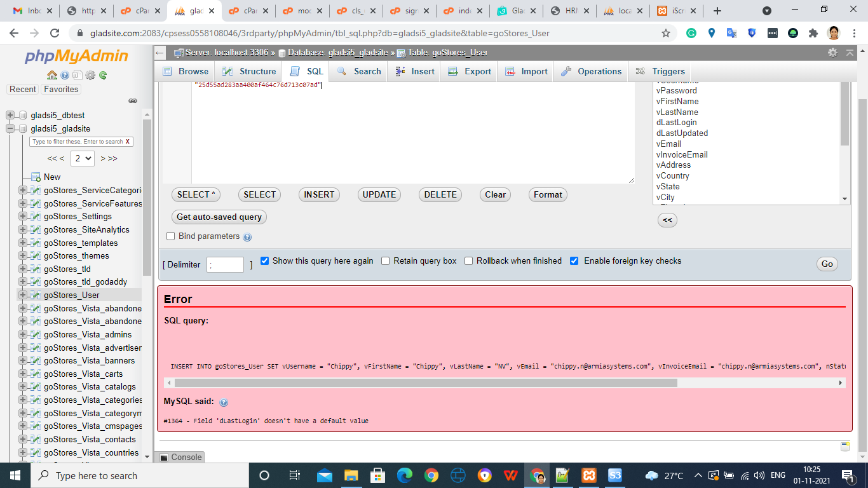The image size is (868, 488).
Task: Enable the Bind parameters checkbox
Action: click(170, 236)
